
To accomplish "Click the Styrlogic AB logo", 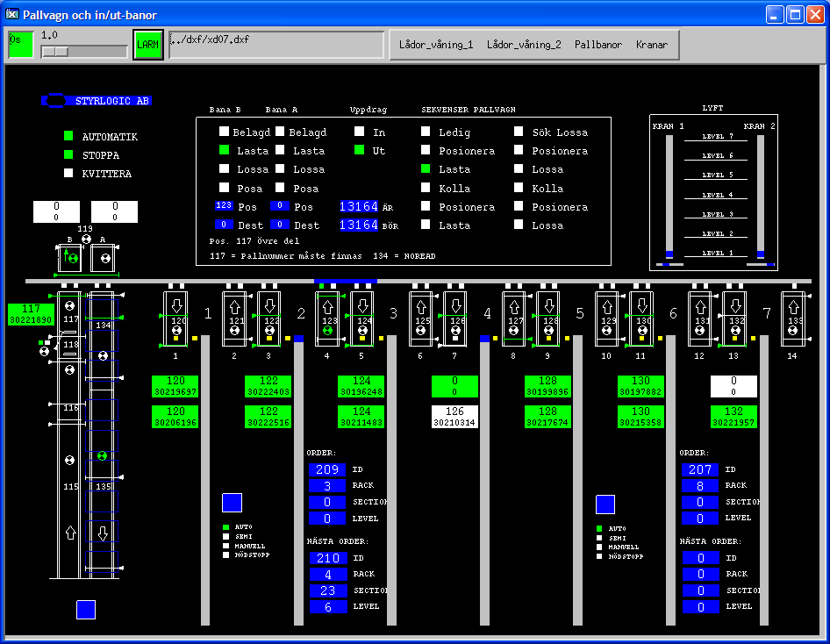I will click(97, 101).
